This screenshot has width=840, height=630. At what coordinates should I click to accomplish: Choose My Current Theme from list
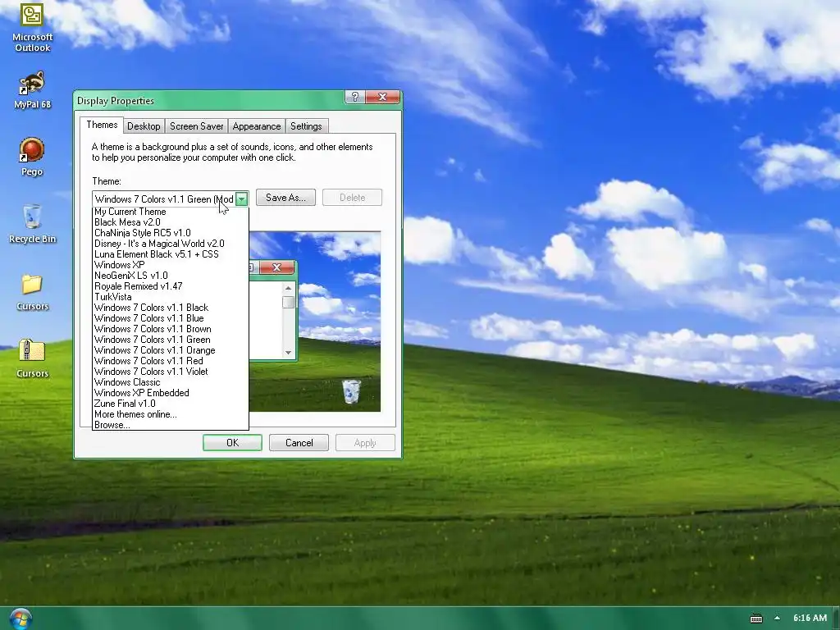pos(171,212)
